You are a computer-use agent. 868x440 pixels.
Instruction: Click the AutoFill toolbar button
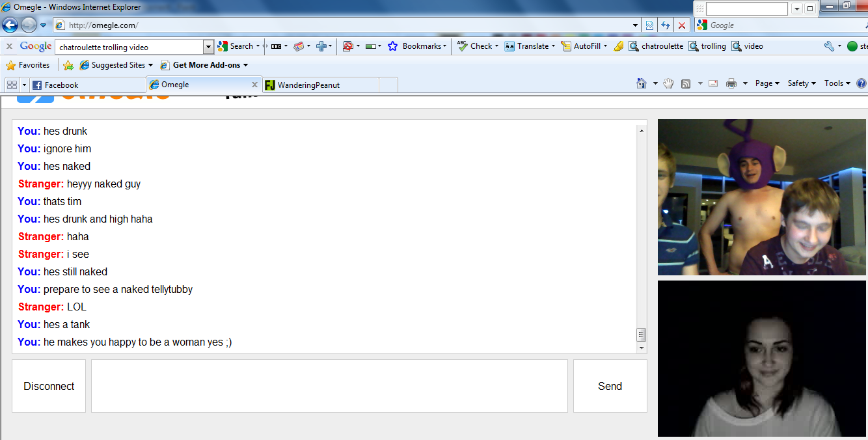(584, 46)
